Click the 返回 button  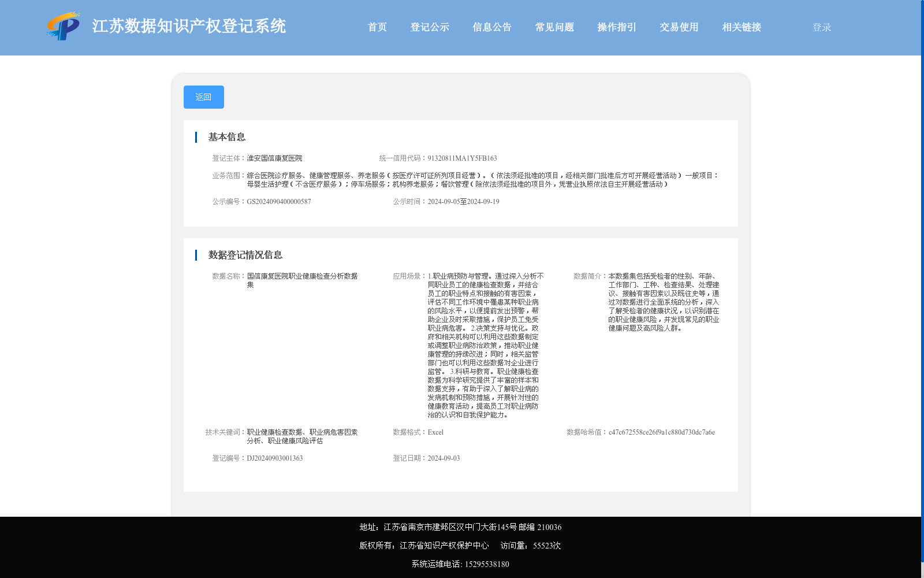[x=204, y=97]
